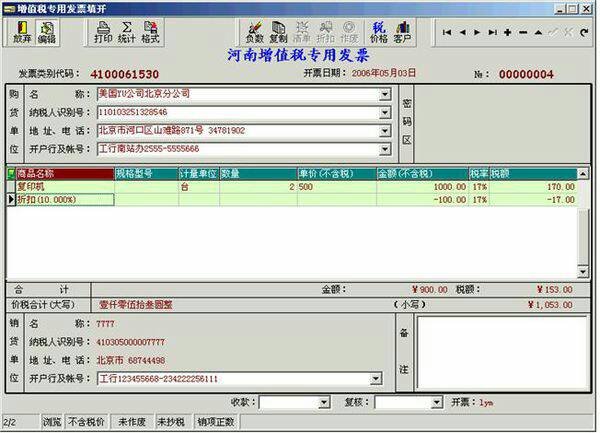The height and width of the screenshot is (433, 600).
Task: Click the 浏览 status bar panel
Action: pos(52,422)
